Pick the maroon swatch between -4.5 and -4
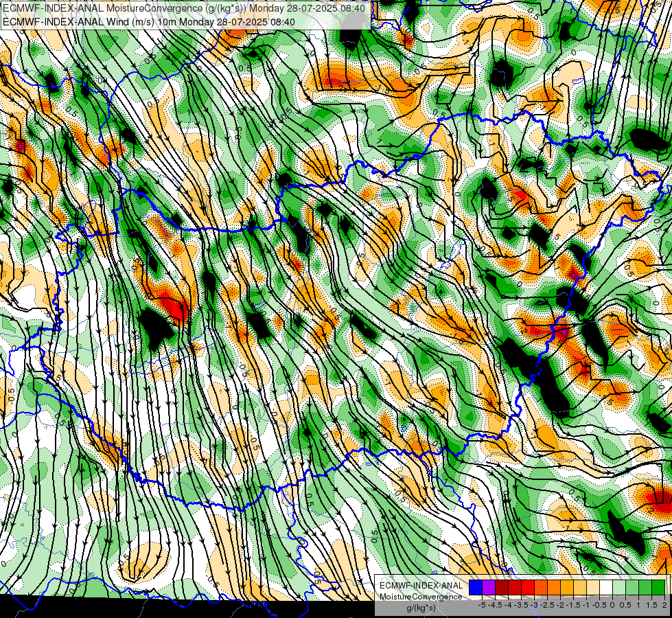 click(502, 588)
